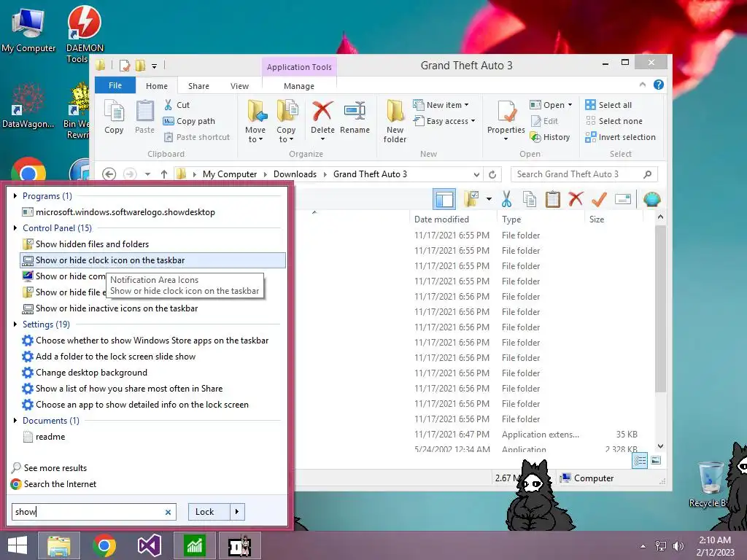Collapse the Settings (19) results group
This screenshot has height=560, width=747.
click(x=15, y=324)
